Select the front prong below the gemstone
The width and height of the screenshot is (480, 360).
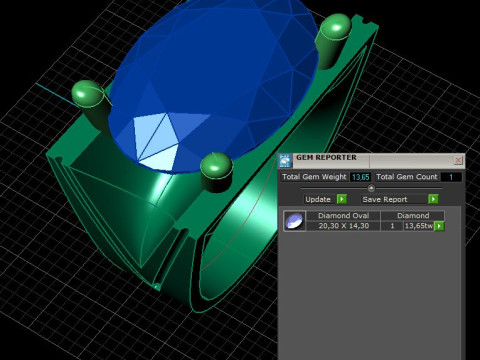coord(216,172)
